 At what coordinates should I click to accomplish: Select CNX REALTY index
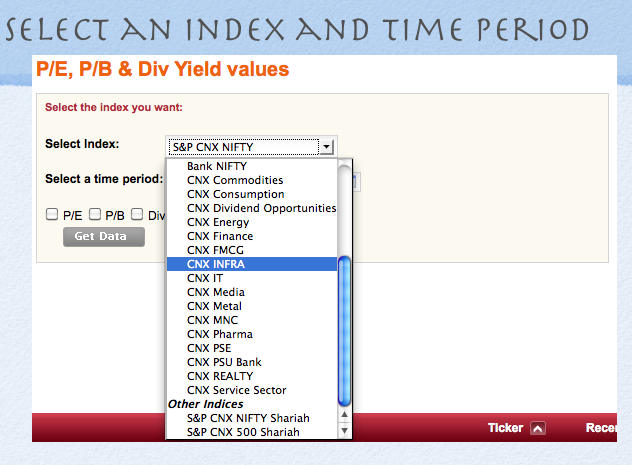(x=252, y=376)
